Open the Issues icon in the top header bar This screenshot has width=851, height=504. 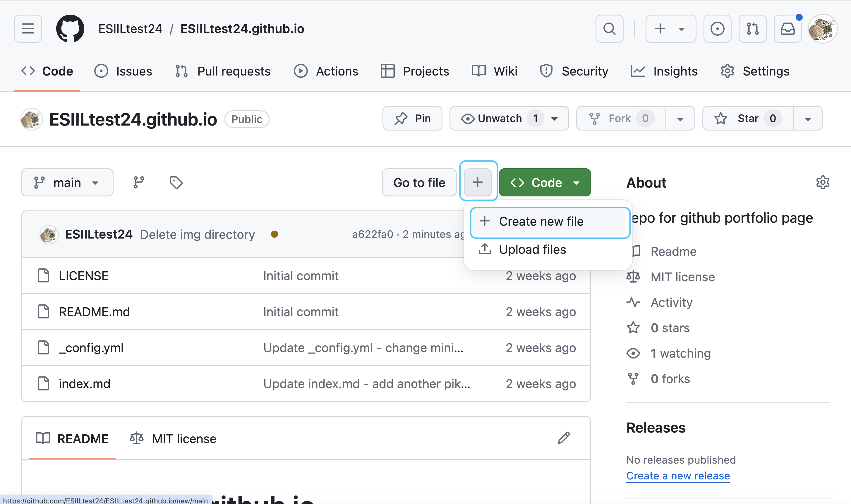(x=717, y=28)
